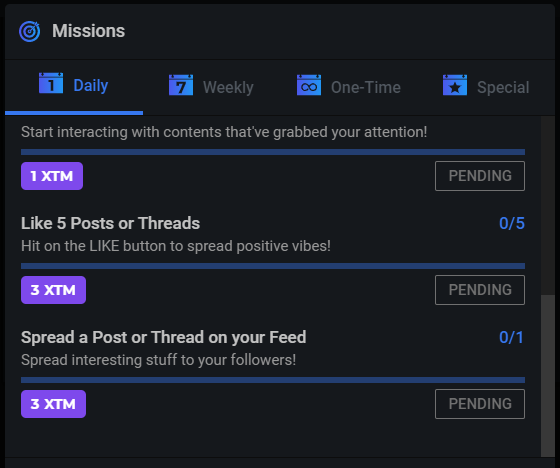Open the Weekly missions tab
Image resolution: width=560 pixels, height=468 pixels.
pyautogui.click(x=211, y=87)
